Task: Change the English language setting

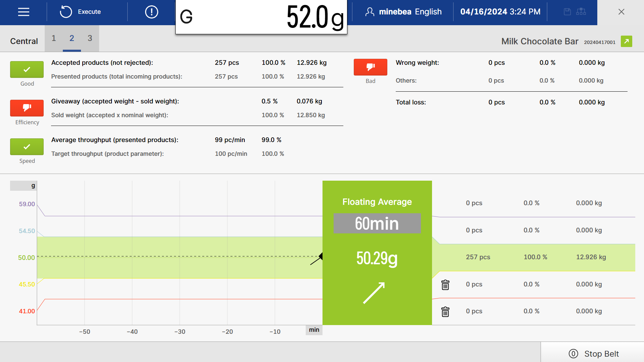Action: click(428, 12)
